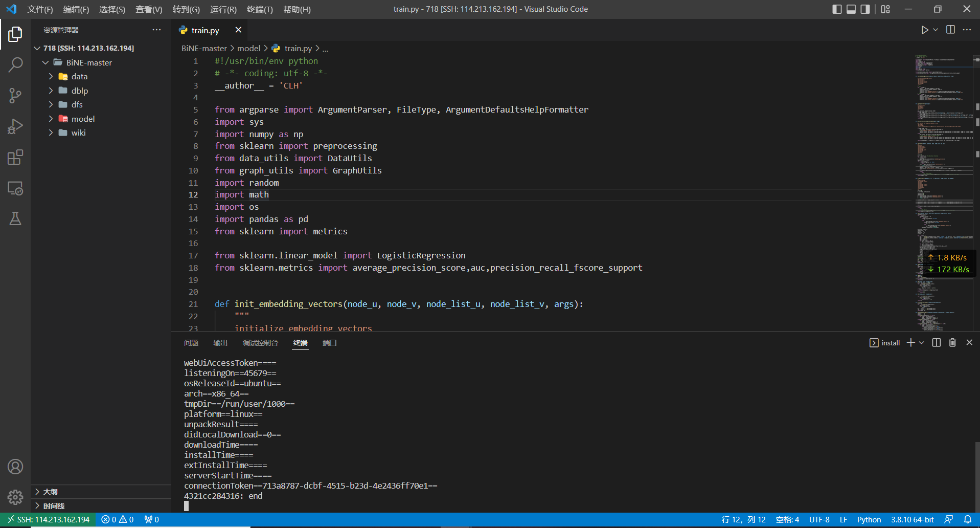Viewport: 980px width, 528px height.
Task: Open the Extensions view
Action: point(15,157)
